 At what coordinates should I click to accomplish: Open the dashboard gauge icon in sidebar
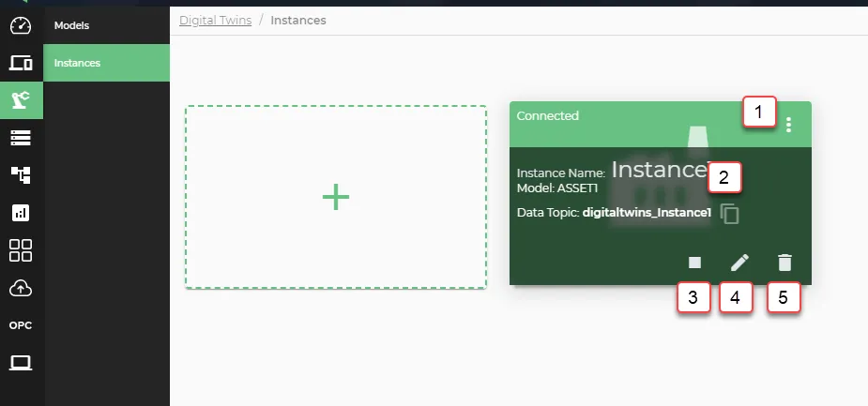tap(21, 25)
